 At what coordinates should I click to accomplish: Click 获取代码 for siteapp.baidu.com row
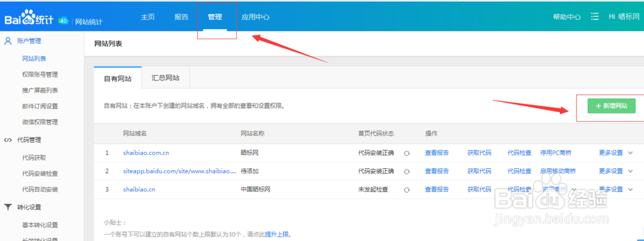click(479, 171)
